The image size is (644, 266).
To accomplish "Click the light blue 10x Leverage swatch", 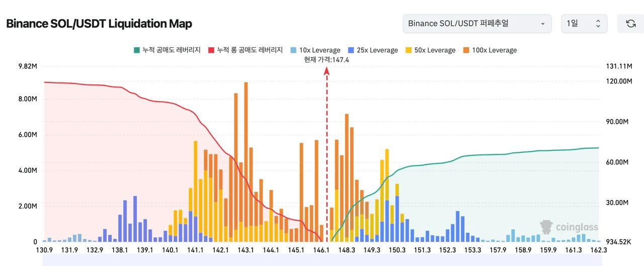I will coord(293,50).
